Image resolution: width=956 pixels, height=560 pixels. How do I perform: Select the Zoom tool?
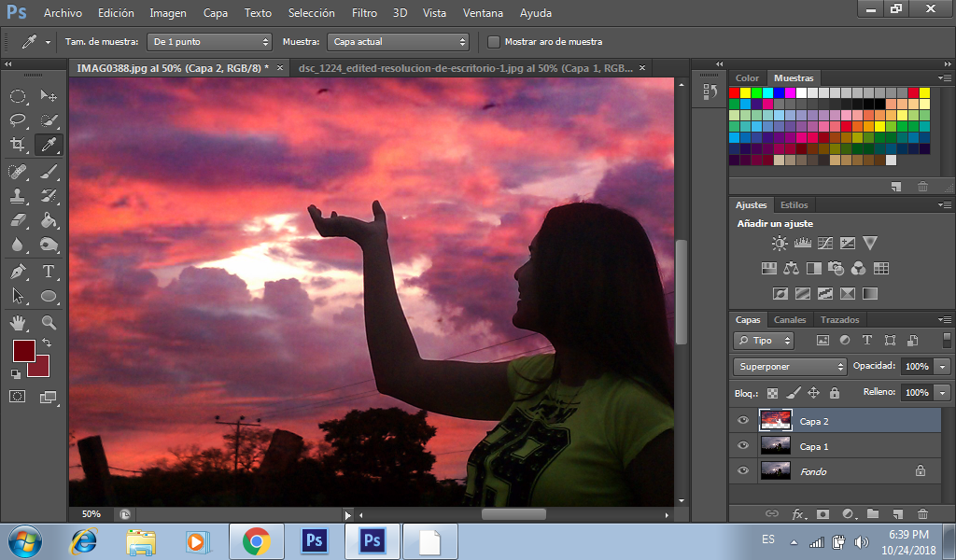(x=49, y=323)
